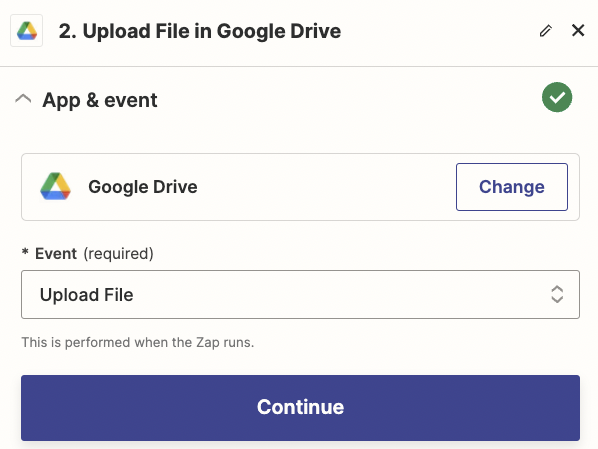Collapse the App & event section chevron

pyautogui.click(x=23, y=99)
